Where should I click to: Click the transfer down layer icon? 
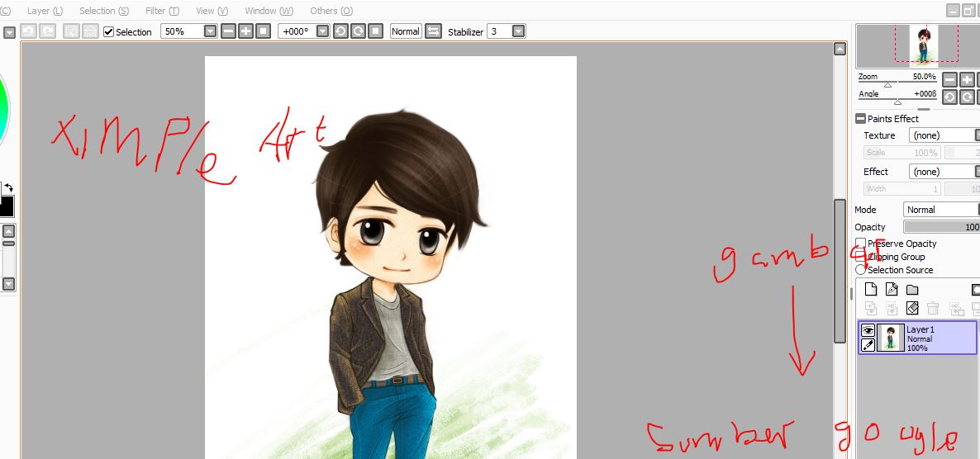(x=871, y=308)
